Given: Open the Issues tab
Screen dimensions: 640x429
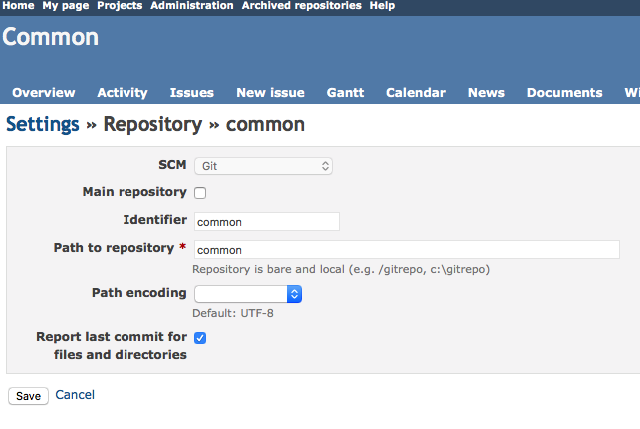Looking at the screenshot, I should (x=192, y=93).
